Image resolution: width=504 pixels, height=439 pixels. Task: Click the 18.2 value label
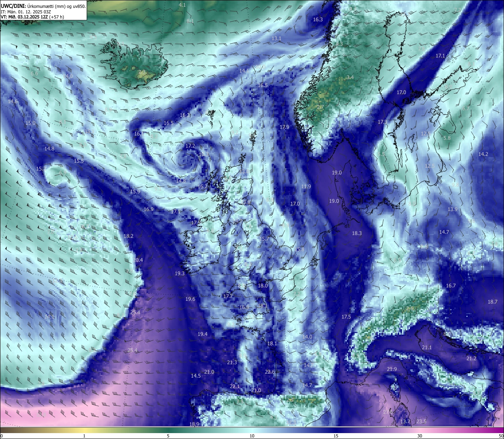[128, 236]
